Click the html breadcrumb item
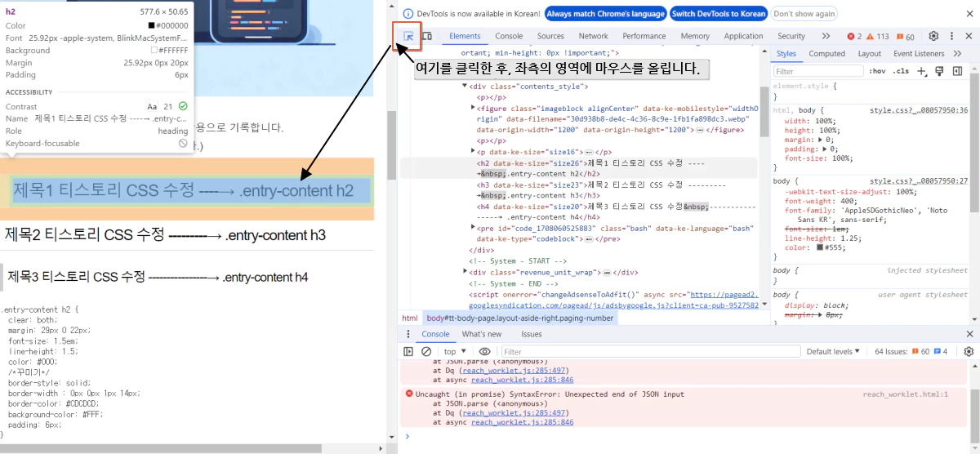Image resolution: width=980 pixels, height=454 pixels. [x=410, y=318]
